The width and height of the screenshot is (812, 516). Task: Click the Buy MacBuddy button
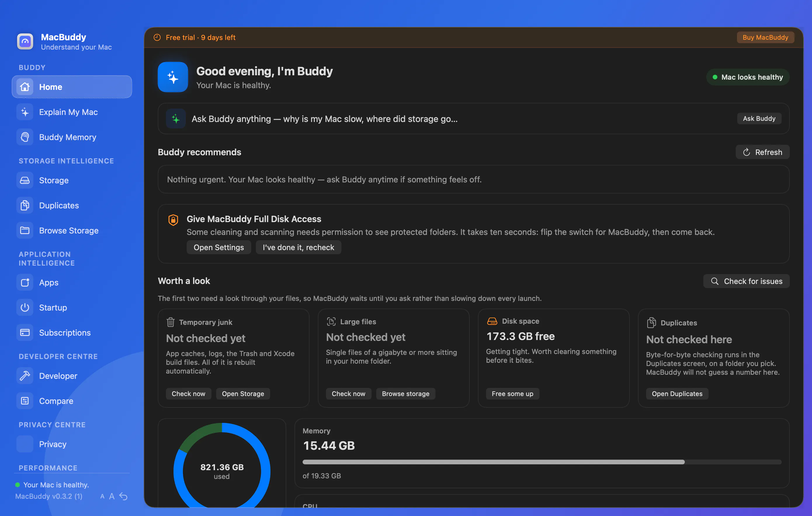pyautogui.click(x=765, y=37)
